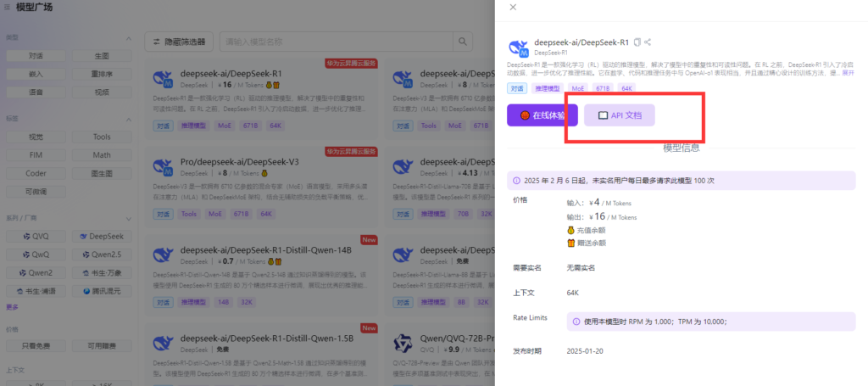Close the model detail drawer
Viewport: 868px width, 386px height.
[x=513, y=7]
